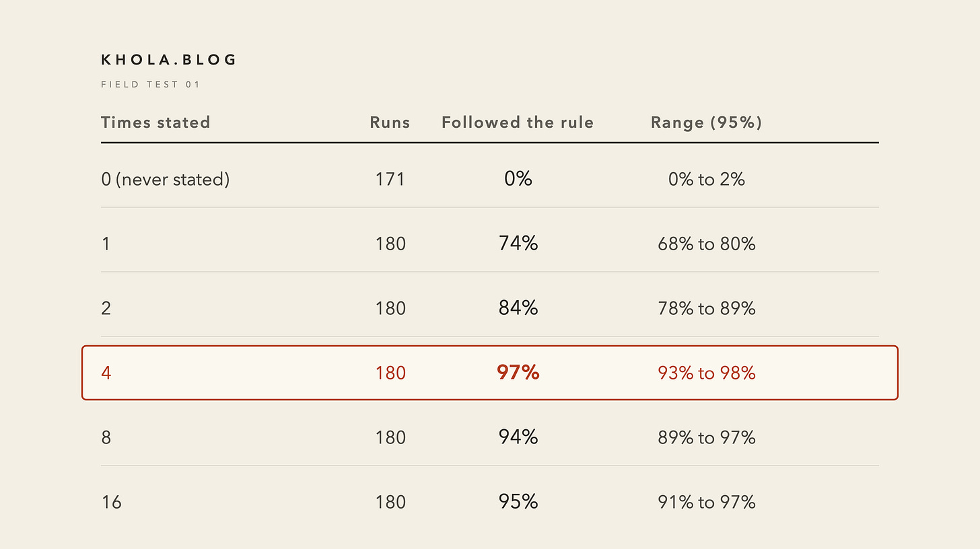Click the Times stated column header
Screen dimensions: 980x549
[155, 122]
